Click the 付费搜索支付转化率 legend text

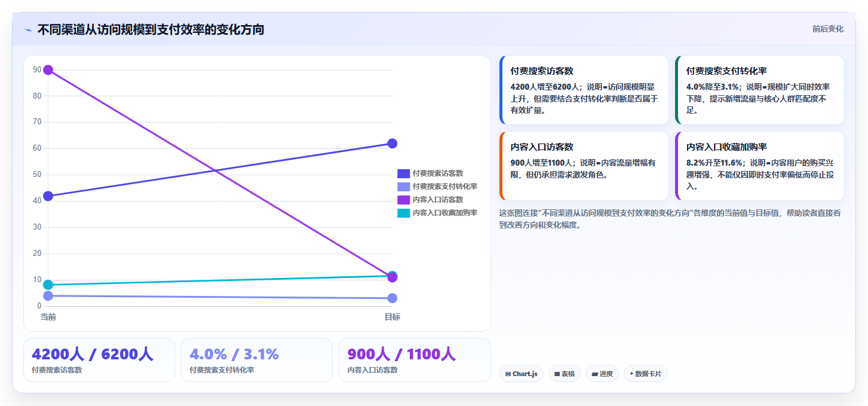444,187
